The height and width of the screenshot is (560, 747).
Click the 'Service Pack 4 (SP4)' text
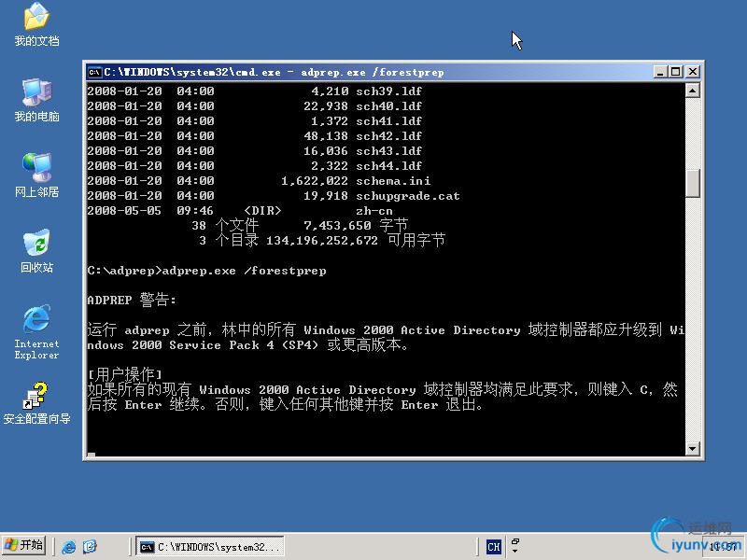pyautogui.click(x=244, y=345)
